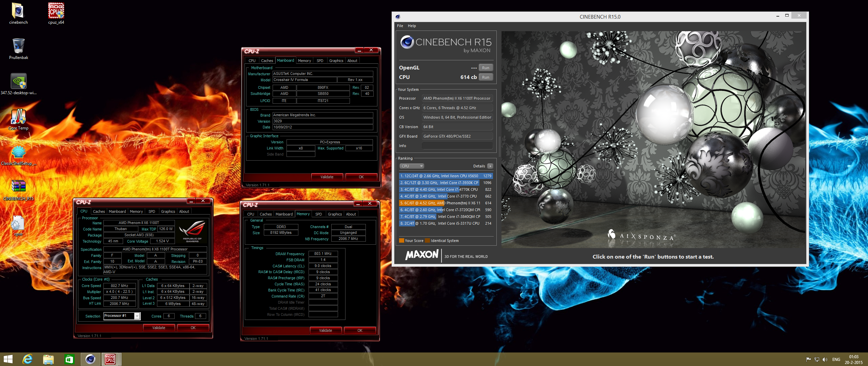This screenshot has width=868, height=366.
Task: Open the Windows Store taskbar icon
Action: [69, 359]
